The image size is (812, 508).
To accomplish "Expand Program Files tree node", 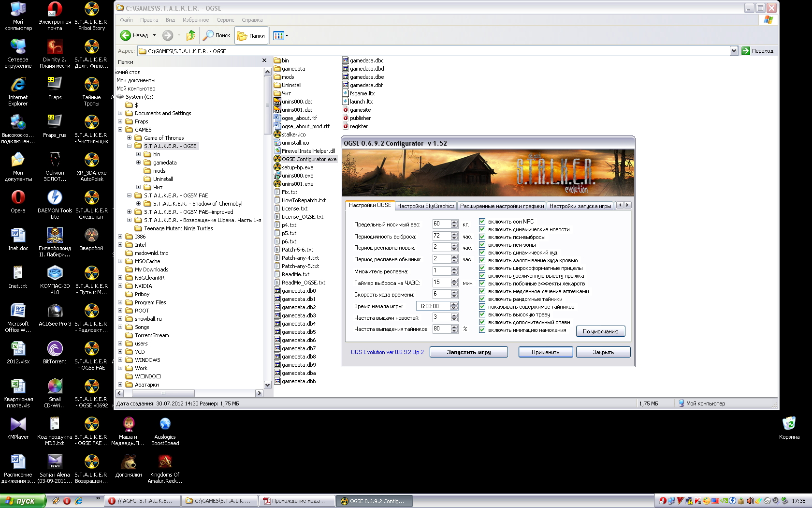I will click(120, 302).
